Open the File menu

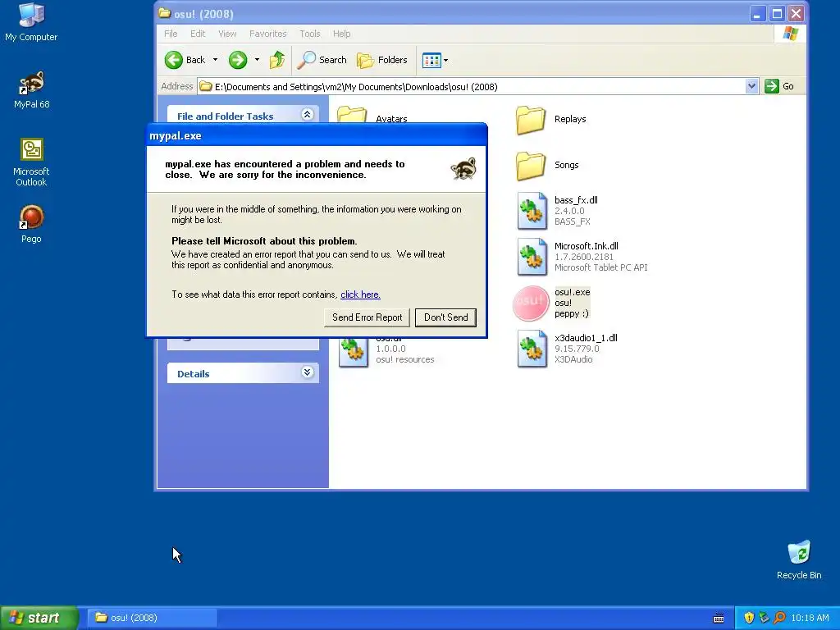(x=171, y=34)
